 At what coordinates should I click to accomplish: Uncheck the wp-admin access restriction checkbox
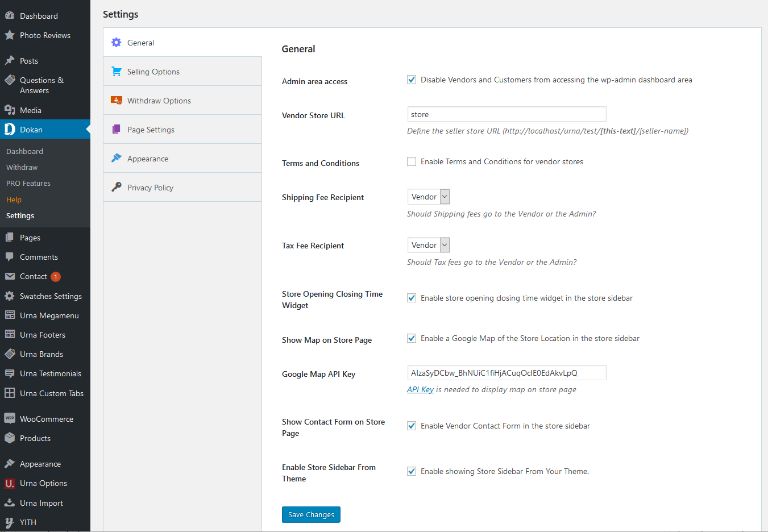412,80
